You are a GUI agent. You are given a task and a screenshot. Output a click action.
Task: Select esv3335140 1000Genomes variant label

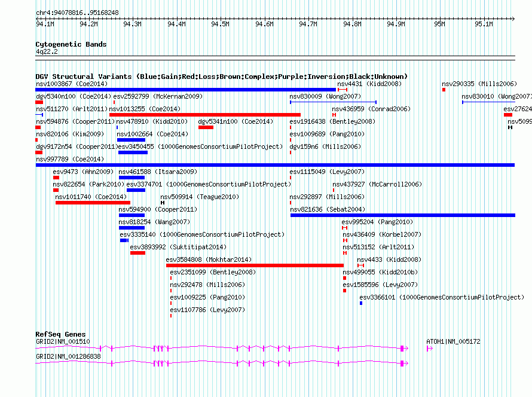pyautogui.click(x=202, y=234)
